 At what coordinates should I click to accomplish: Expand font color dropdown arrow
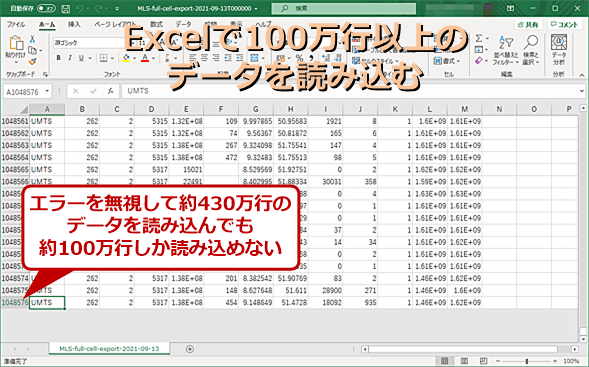pyautogui.click(x=153, y=58)
